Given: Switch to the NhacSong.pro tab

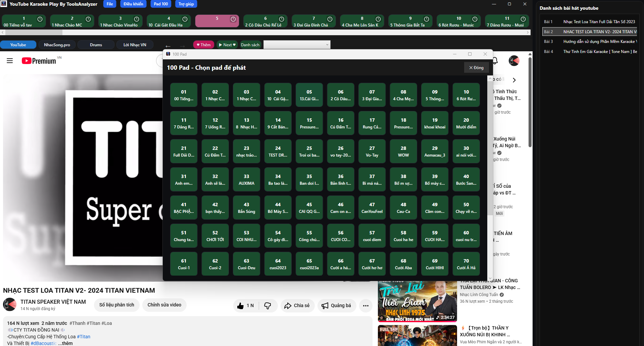Looking at the screenshot, I should tap(57, 45).
